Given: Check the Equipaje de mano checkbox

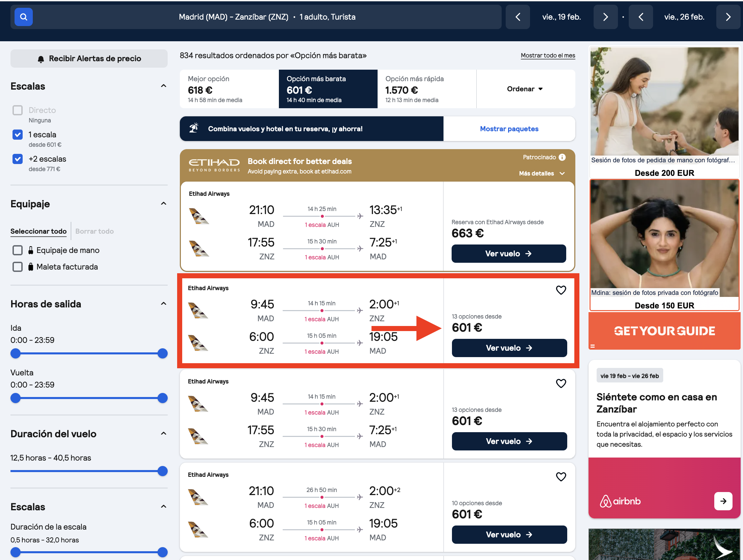Looking at the screenshot, I should point(18,250).
